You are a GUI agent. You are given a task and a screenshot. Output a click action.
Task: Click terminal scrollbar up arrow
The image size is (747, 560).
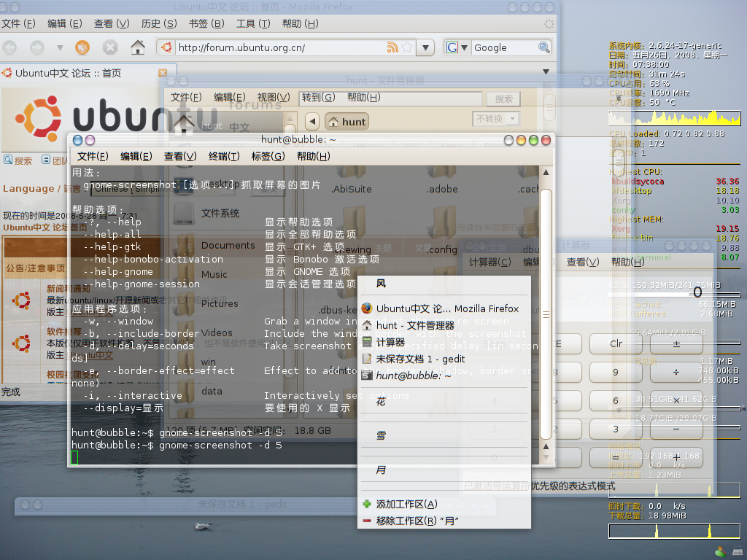(546, 172)
